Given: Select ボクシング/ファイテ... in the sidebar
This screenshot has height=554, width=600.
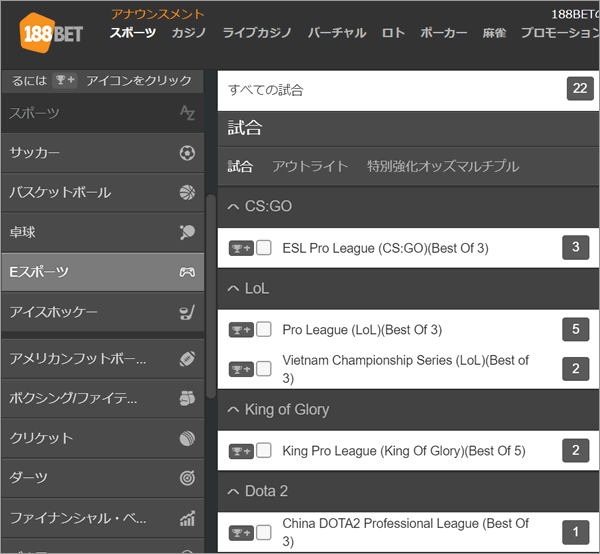Looking at the screenshot, I should (103, 398).
